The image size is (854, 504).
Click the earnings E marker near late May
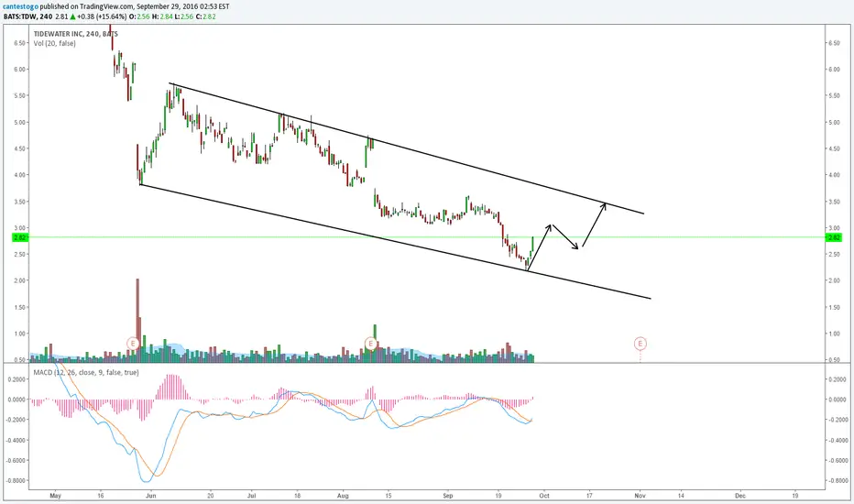(x=133, y=344)
